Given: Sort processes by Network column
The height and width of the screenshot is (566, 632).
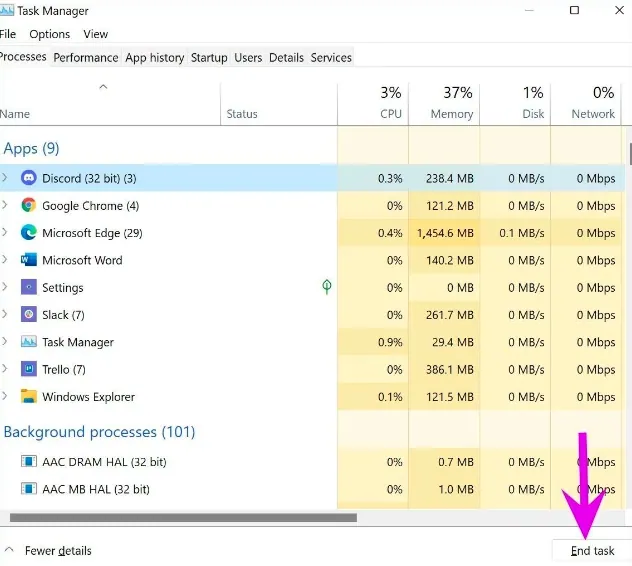Looking at the screenshot, I should (586, 104).
